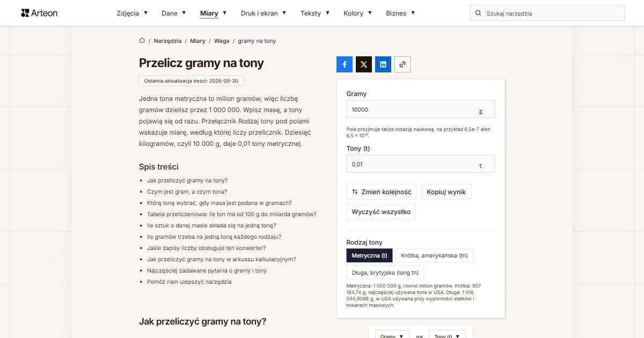Jump to Najczęściej zadawane pytania link

[x=207, y=270]
